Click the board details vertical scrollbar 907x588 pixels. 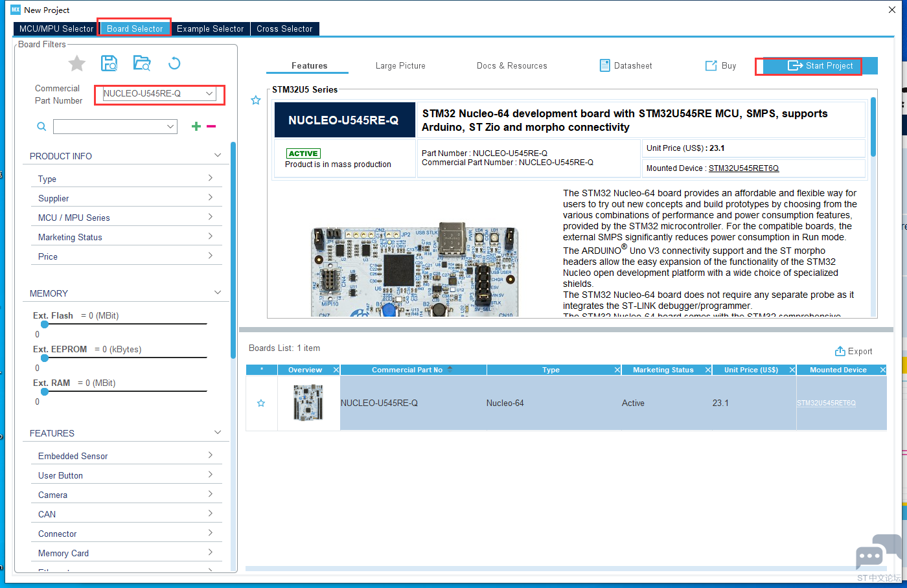[873, 127]
